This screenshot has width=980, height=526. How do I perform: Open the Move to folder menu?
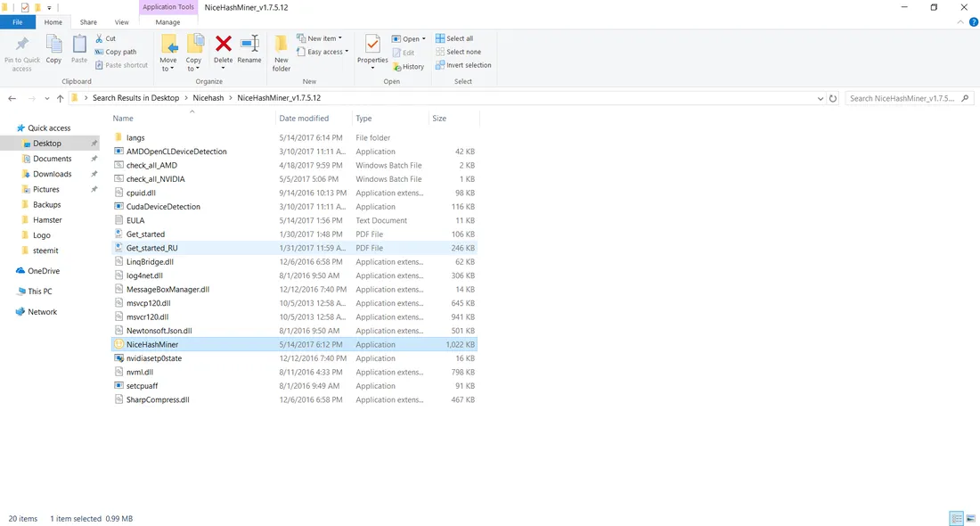tap(168, 53)
